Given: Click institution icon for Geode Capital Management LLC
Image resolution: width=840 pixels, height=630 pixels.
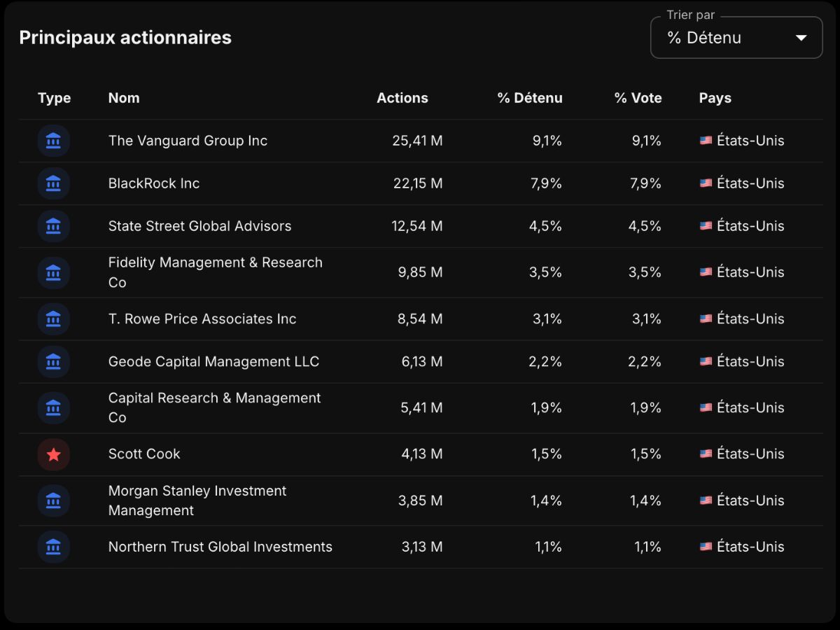Looking at the screenshot, I should point(54,362).
